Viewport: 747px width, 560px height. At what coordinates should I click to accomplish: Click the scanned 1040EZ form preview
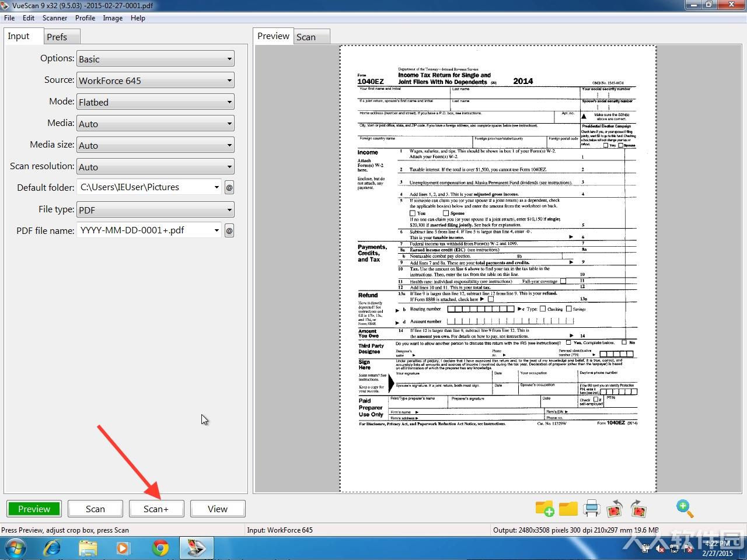coord(498,268)
